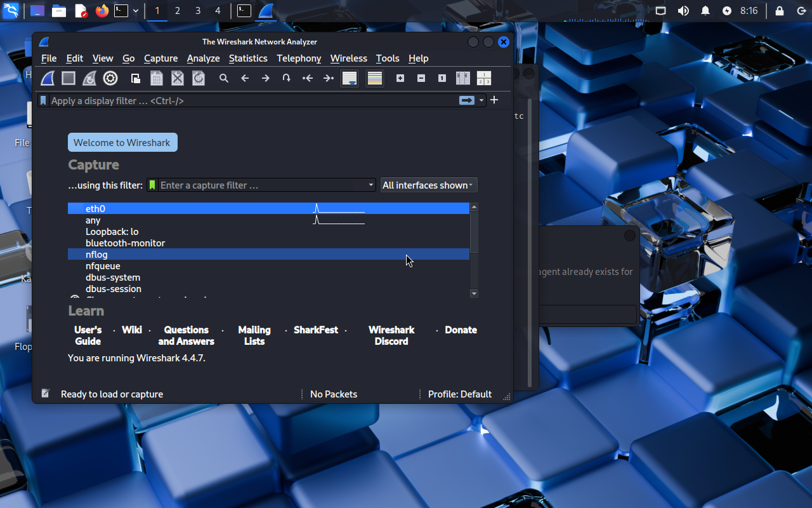The width and height of the screenshot is (812, 508).
Task: Click Welcome to Wireshark button
Action: point(122,142)
